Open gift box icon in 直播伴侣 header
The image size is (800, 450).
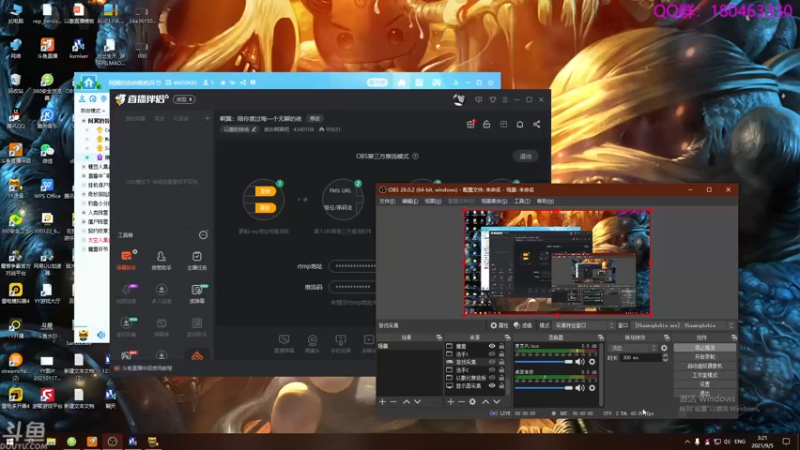[x=470, y=124]
